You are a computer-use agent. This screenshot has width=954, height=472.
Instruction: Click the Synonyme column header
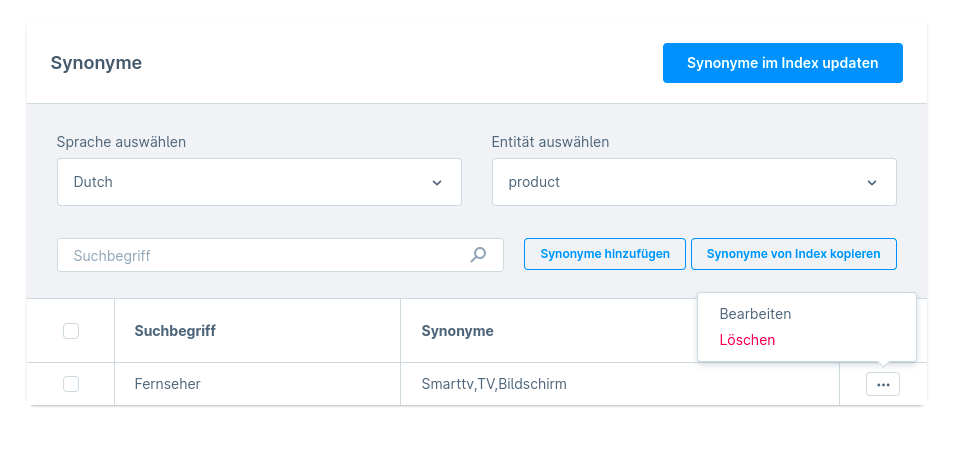click(x=458, y=331)
